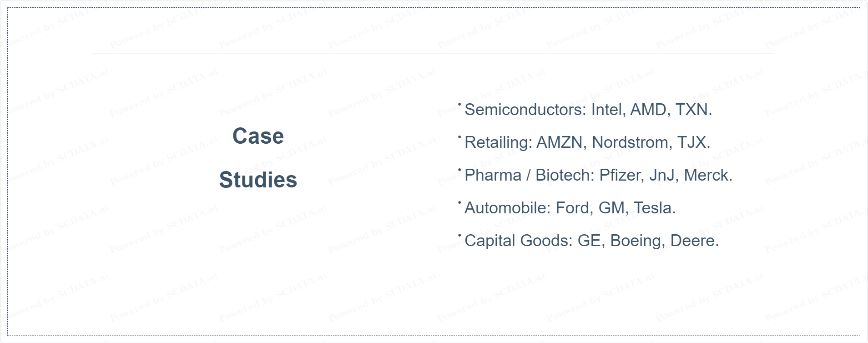Image resolution: width=868 pixels, height=343 pixels.
Task: Select the word Studies in the title
Action: click(x=258, y=180)
